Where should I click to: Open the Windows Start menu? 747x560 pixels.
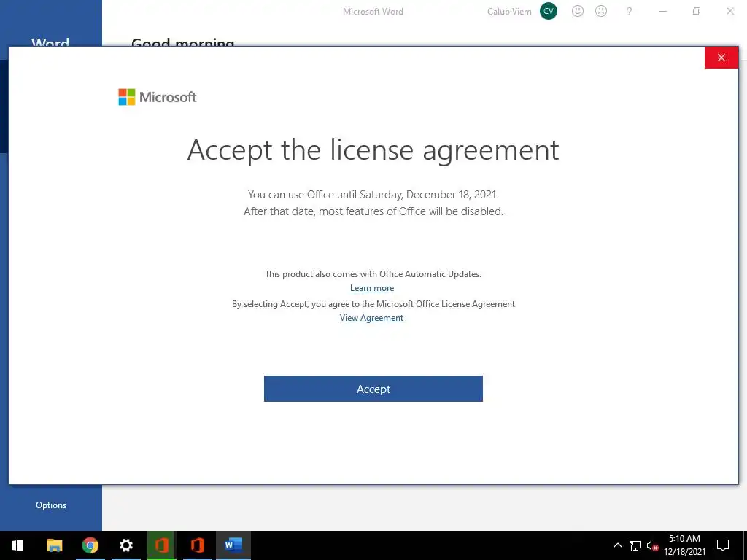tap(18, 545)
